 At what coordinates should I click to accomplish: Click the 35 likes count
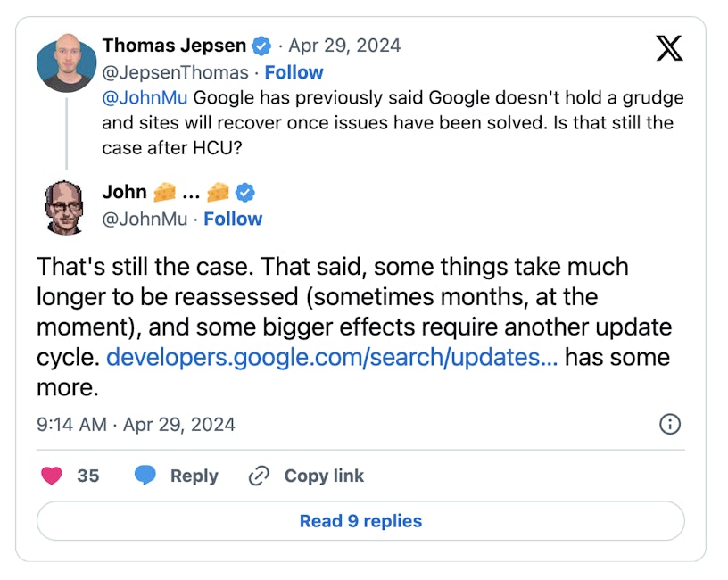[88, 476]
